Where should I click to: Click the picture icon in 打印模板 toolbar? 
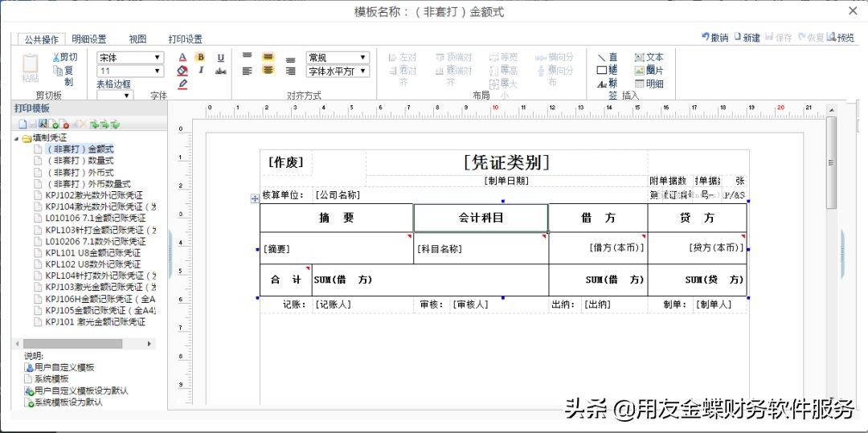point(43,124)
